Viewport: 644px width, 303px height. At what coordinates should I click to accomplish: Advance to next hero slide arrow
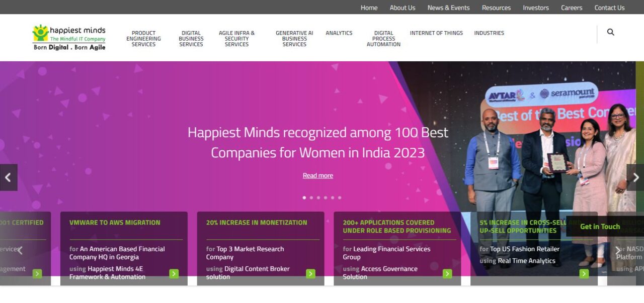pyautogui.click(x=635, y=177)
